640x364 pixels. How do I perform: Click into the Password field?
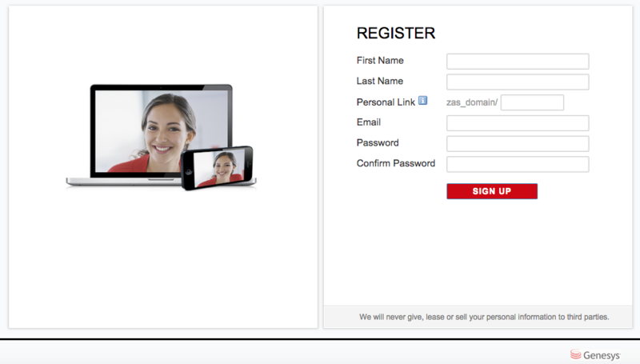(518, 144)
